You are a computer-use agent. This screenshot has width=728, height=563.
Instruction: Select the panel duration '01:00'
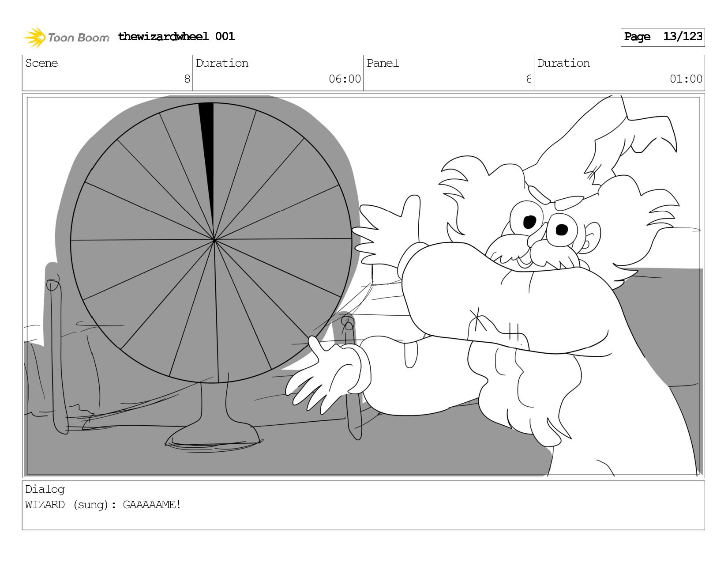tap(686, 79)
